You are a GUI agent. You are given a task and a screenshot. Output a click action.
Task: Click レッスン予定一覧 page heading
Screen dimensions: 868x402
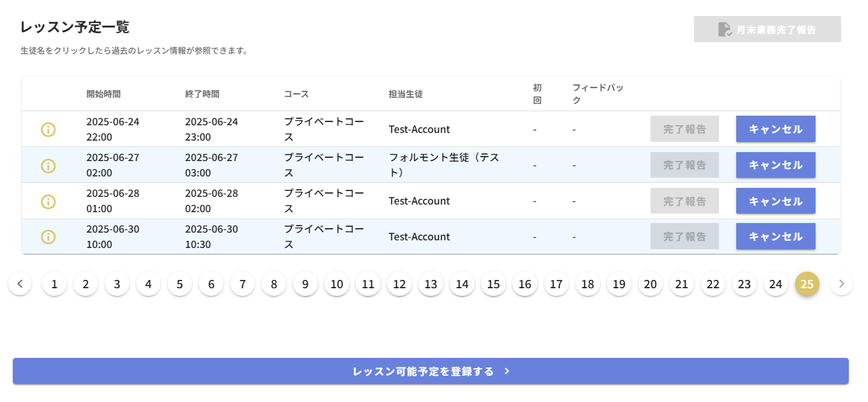[x=75, y=27]
